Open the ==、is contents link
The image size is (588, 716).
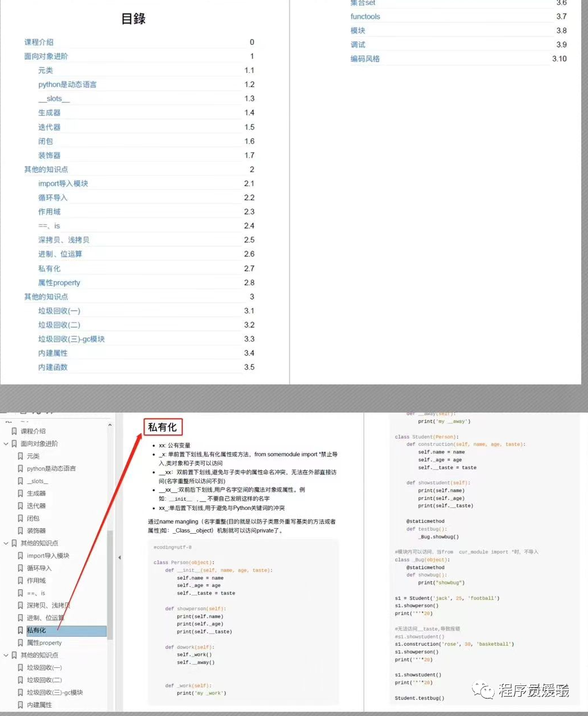pyautogui.click(x=49, y=226)
